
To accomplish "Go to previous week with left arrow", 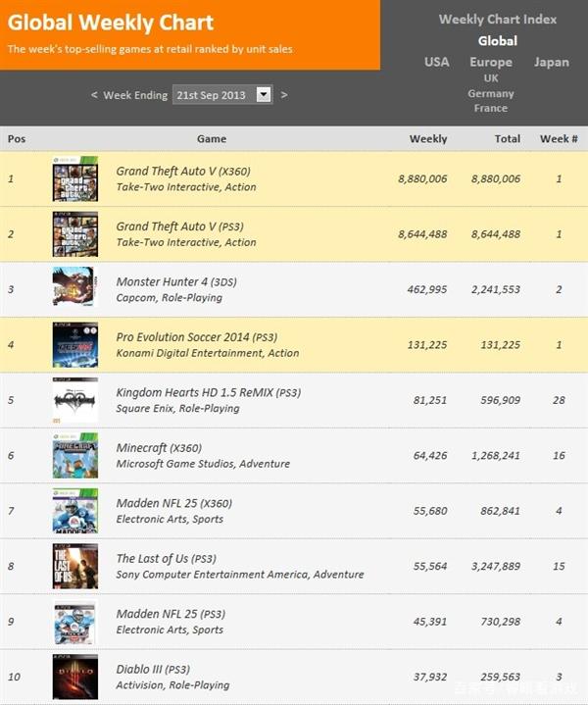I will 94,95.
